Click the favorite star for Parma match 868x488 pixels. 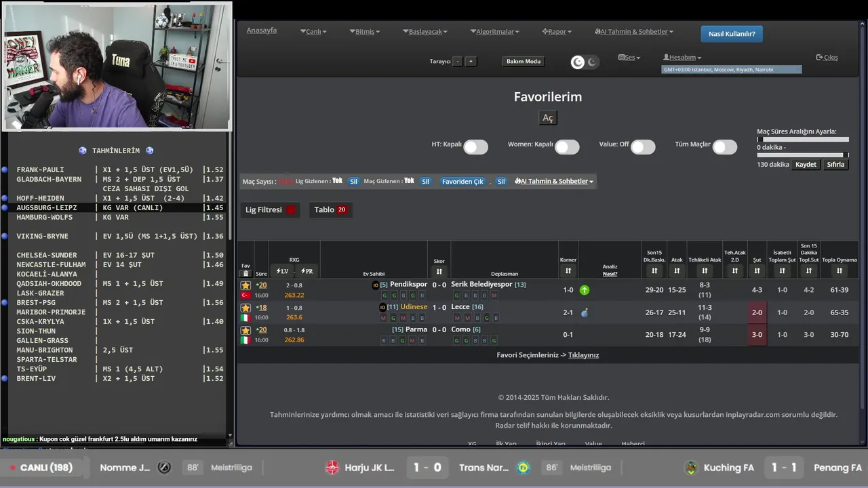point(245,330)
